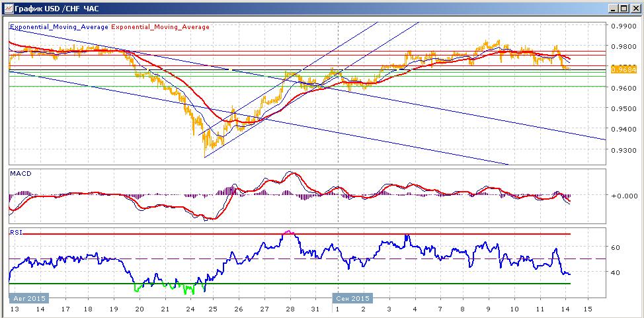Click date label 24 on time axis
Viewport: 644px width, 318px height.
point(190,309)
